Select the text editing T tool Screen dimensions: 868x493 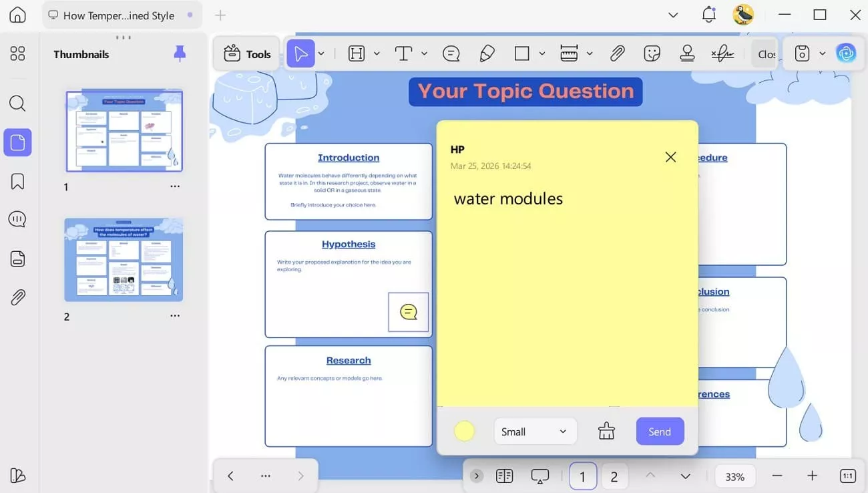(x=403, y=53)
